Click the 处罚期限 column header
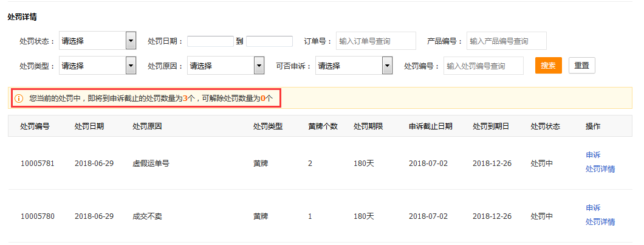This screenshot has width=644, height=245. coord(368,126)
